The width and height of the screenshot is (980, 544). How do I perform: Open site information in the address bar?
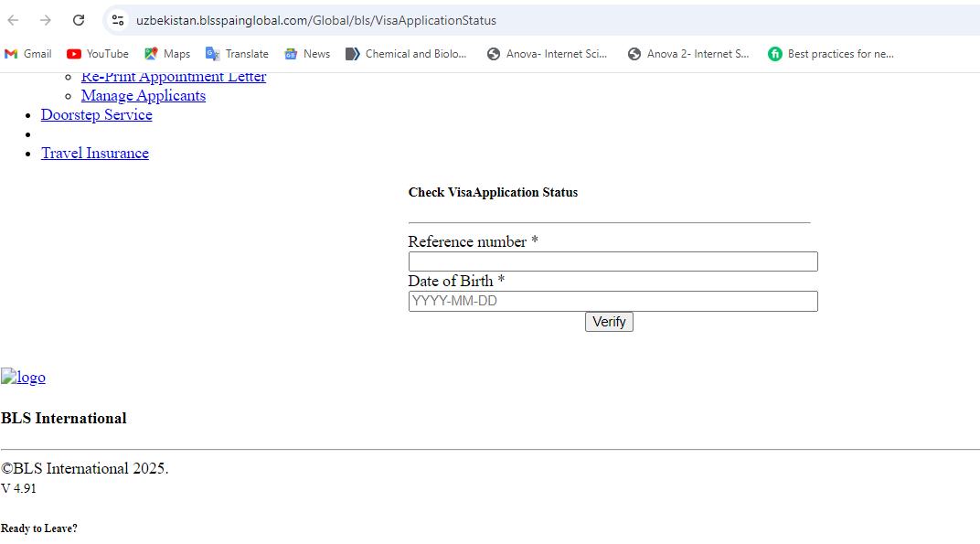click(x=118, y=19)
